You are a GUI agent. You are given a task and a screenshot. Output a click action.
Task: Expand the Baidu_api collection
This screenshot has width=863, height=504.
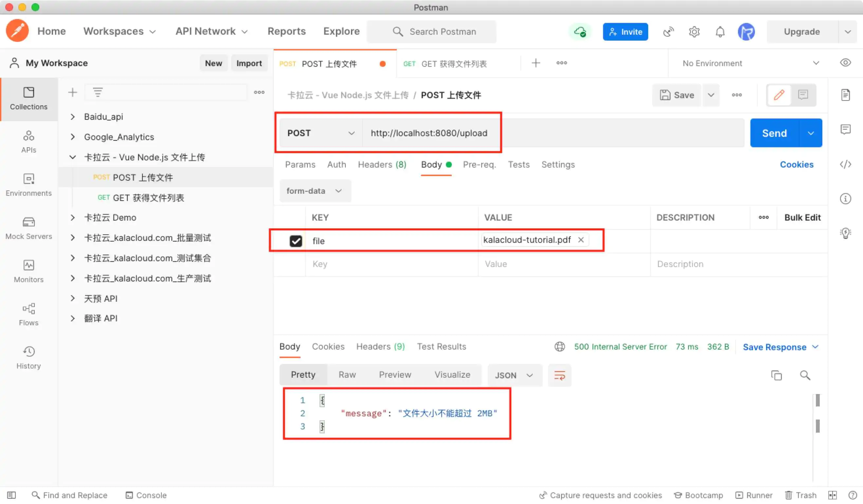(73, 117)
